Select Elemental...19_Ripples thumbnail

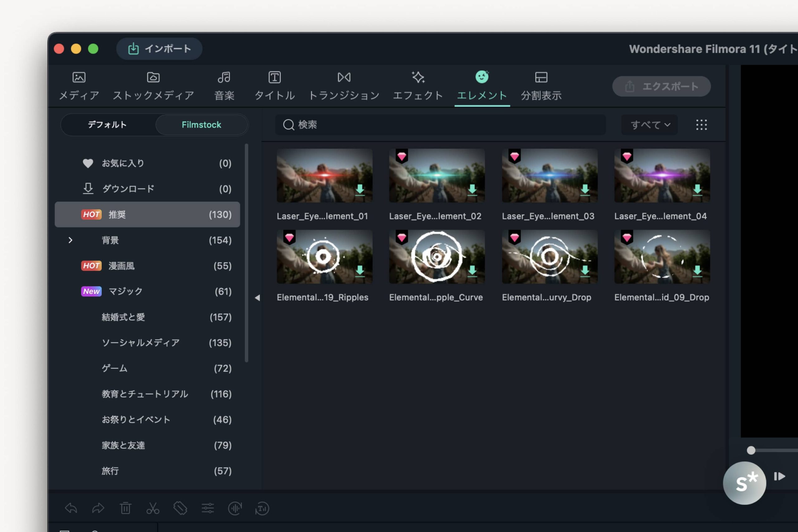324,257
